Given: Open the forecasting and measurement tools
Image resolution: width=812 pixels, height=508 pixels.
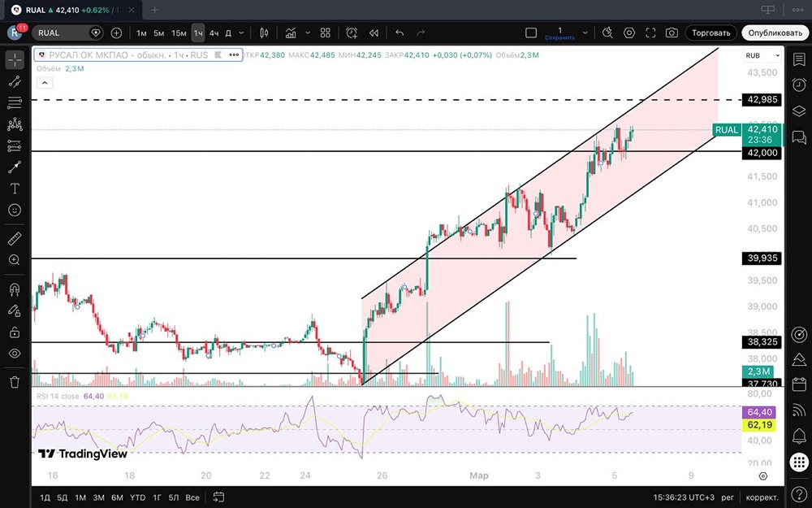Looking at the screenshot, I should (x=15, y=145).
